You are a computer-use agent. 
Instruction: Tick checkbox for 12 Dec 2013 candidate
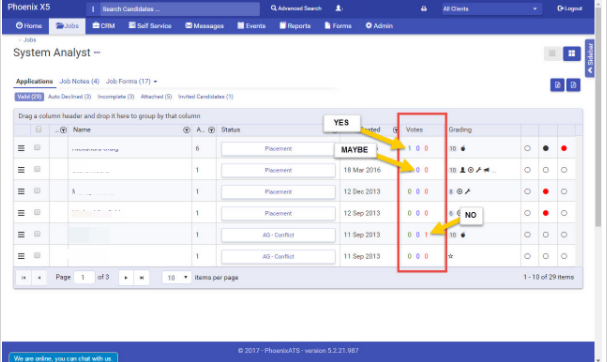click(37, 191)
